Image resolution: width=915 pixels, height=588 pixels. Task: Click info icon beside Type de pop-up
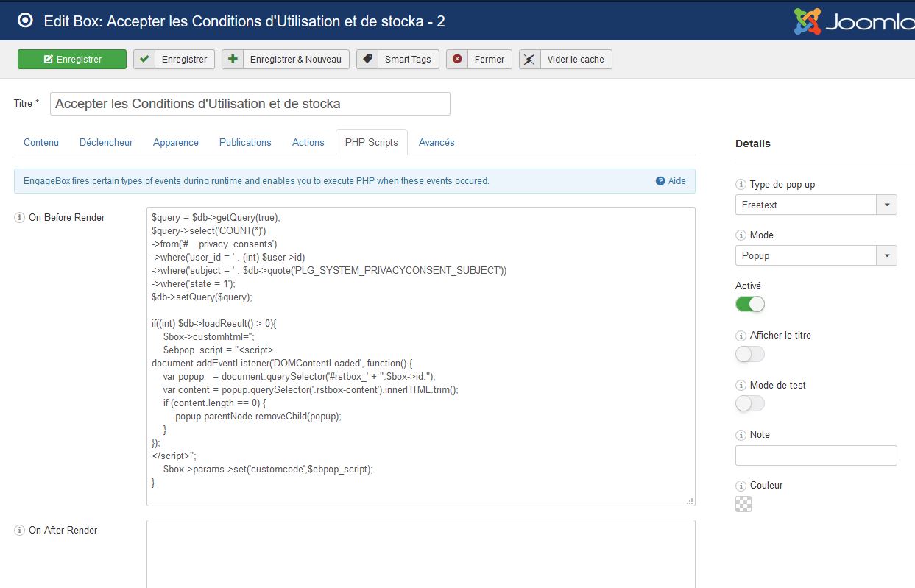pos(741,185)
